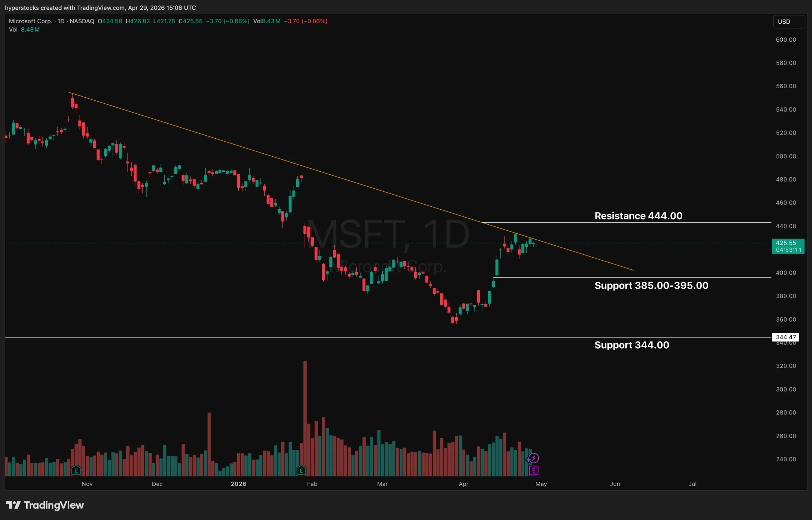Click the 'Vol 8.43 M' indicator legend on second row
Viewport: 812px width, 520px height.
(x=24, y=29)
